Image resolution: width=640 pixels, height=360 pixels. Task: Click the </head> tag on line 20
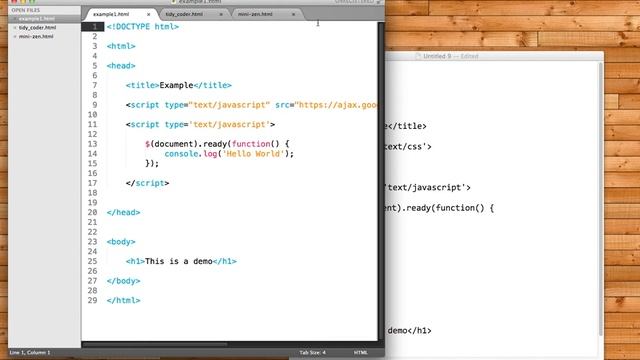click(x=123, y=213)
